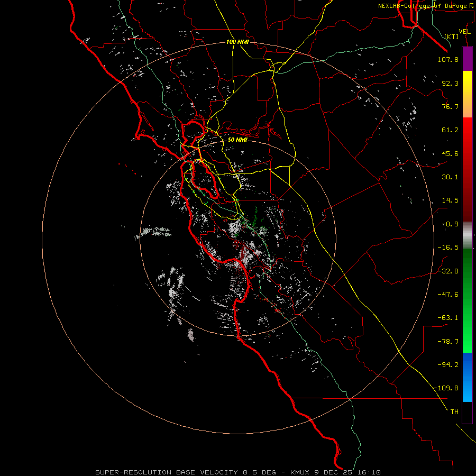Click the 100 NMI range ring label
This screenshot has width=476, height=476.
pyautogui.click(x=237, y=42)
